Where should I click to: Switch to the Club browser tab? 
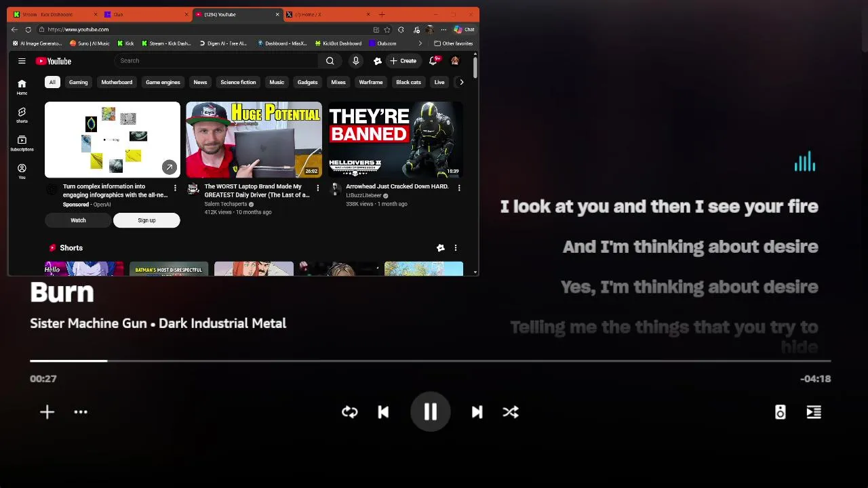coord(145,14)
